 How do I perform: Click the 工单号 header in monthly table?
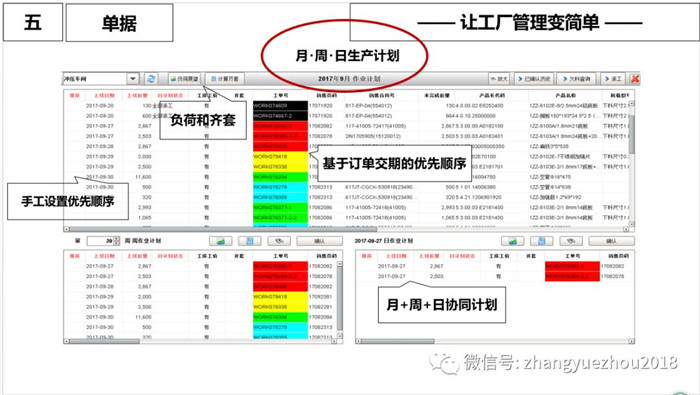(x=280, y=96)
